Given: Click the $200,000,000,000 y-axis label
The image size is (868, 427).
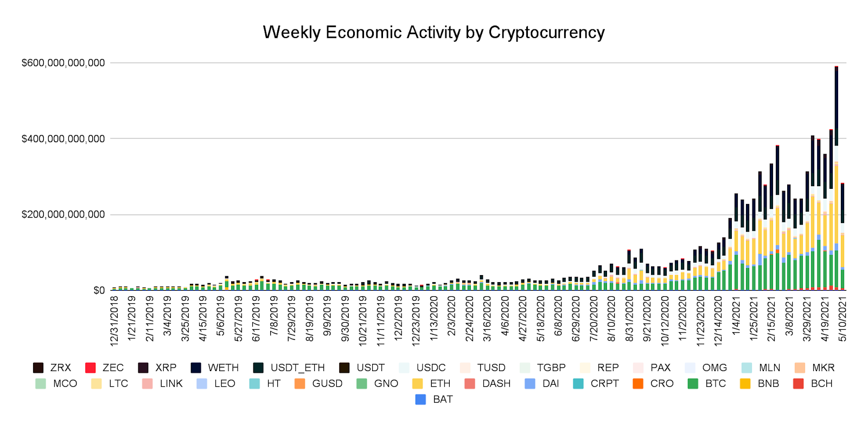Looking at the screenshot, I should pyautogui.click(x=63, y=215).
